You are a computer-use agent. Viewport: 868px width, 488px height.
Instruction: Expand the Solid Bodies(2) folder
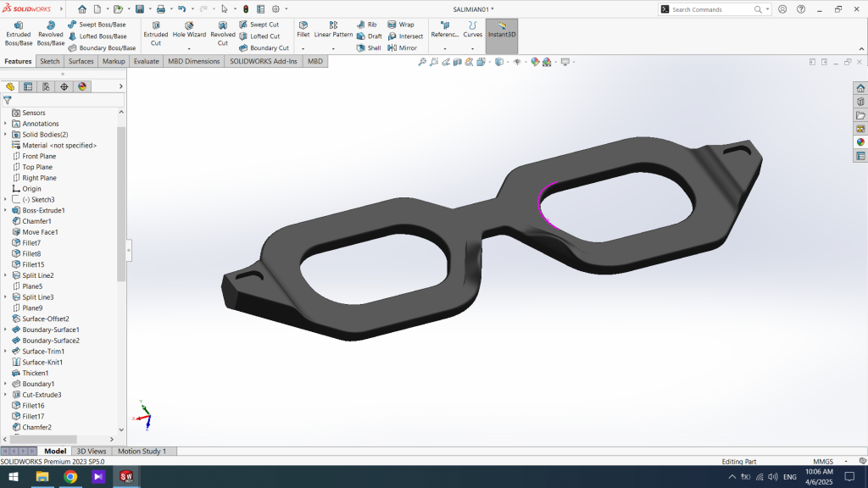point(6,135)
